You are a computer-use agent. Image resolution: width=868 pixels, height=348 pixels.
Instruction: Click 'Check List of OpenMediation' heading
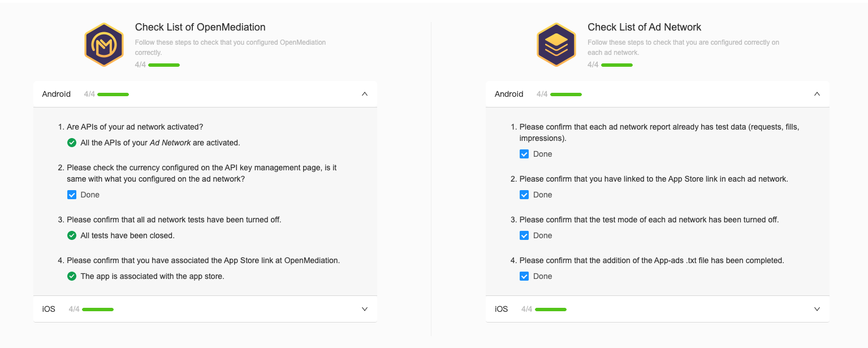click(x=200, y=27)
